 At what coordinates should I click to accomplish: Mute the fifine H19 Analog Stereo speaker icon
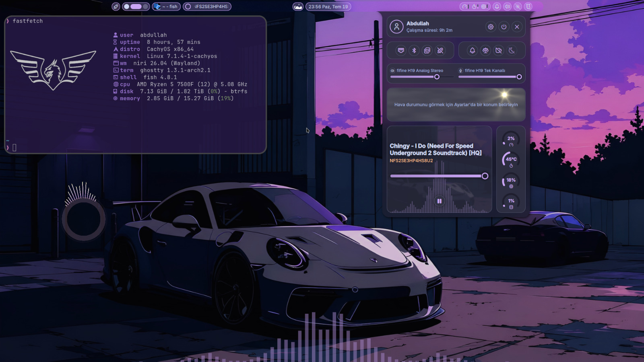pos(392,70)
